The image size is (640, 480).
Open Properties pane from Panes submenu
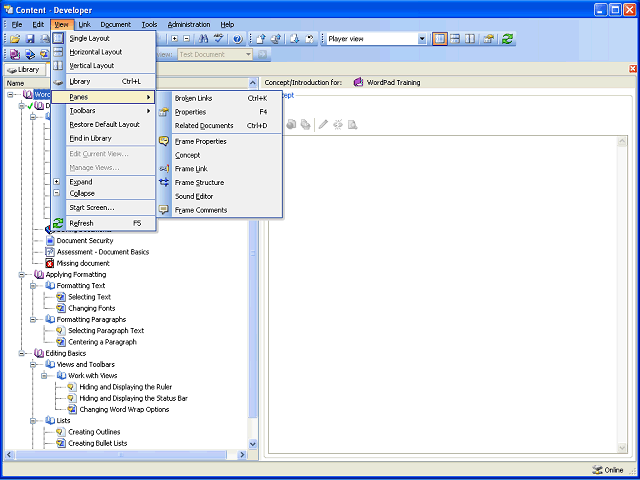(x=220, y=112)
